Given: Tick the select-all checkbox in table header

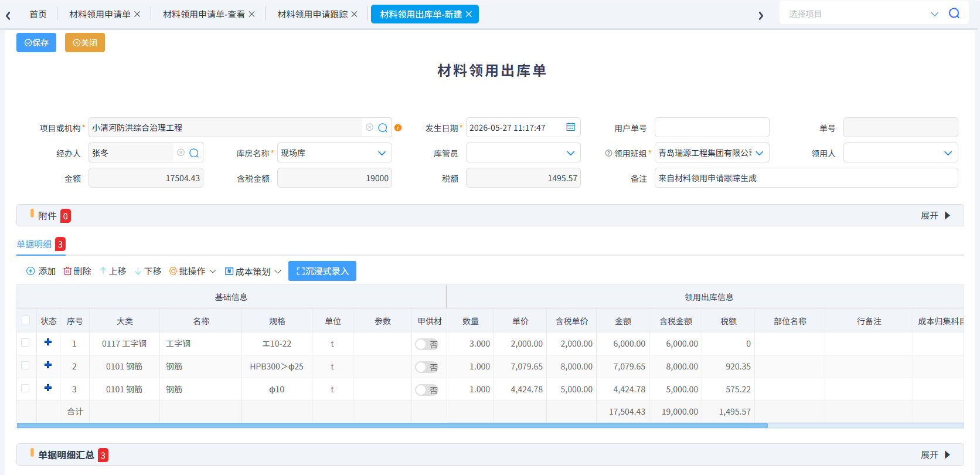Looking at the screenshot, I should 26,320.
